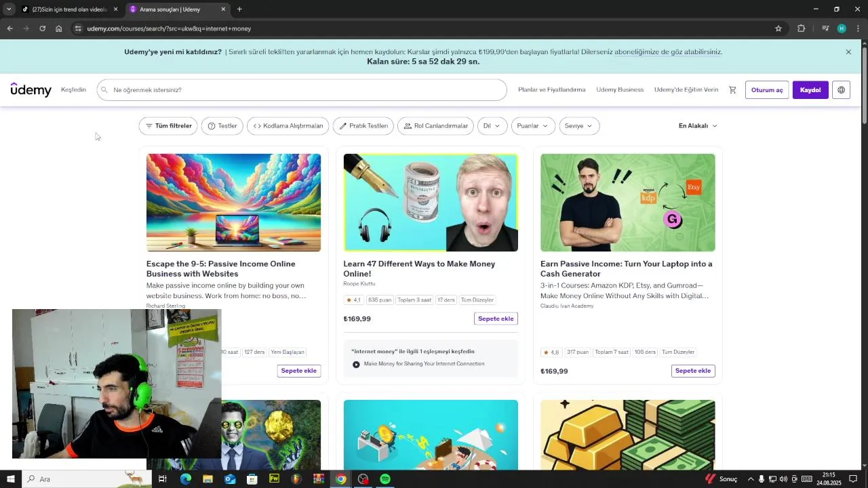Image resolution: width=868 pixels, height=488 pixels.
Task: Add 'Earn Passive Income' course to cart
Action: tap(693, 371)
